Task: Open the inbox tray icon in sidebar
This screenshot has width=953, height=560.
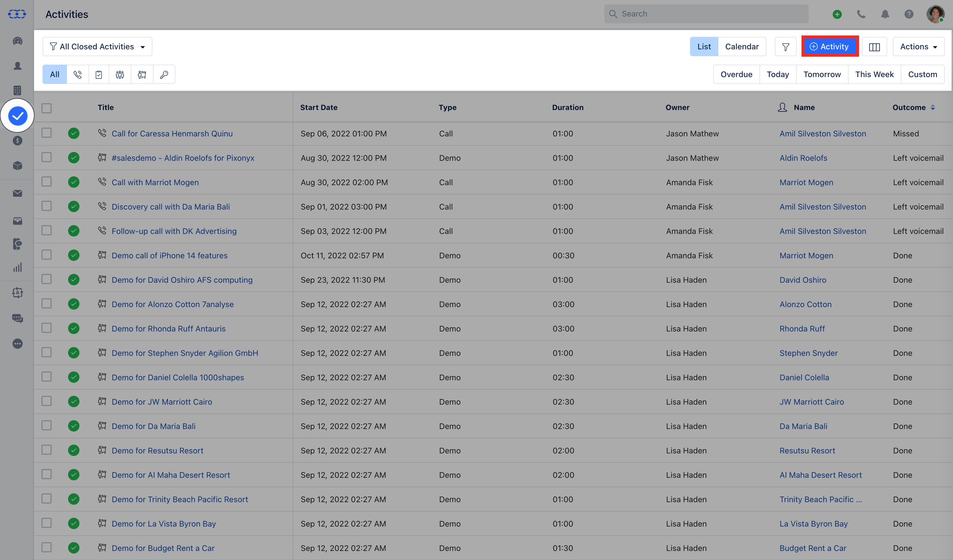Action: [17, 221]
